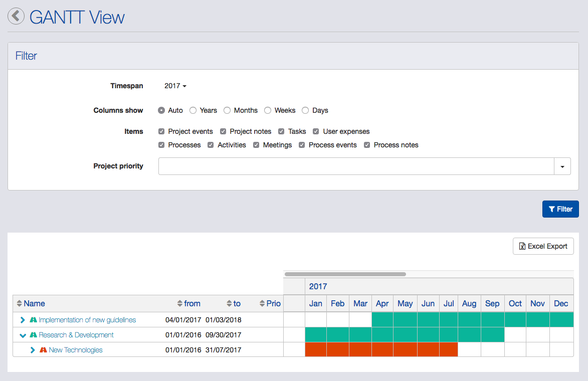Image resolution: width=588 pixels, height=381 pixels.
Task: Uncheck the Project events checkbox
Action: tap(161, 131)
